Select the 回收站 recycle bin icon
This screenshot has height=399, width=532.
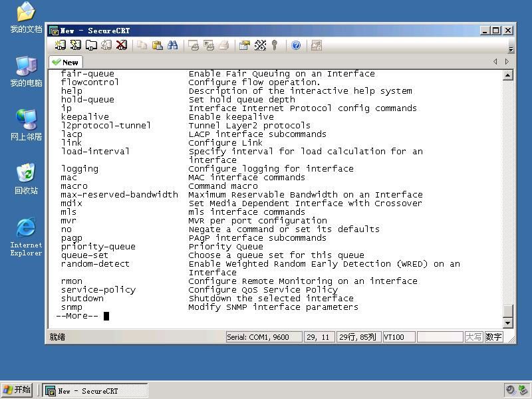pyautogui.click(x=26, y=179)
